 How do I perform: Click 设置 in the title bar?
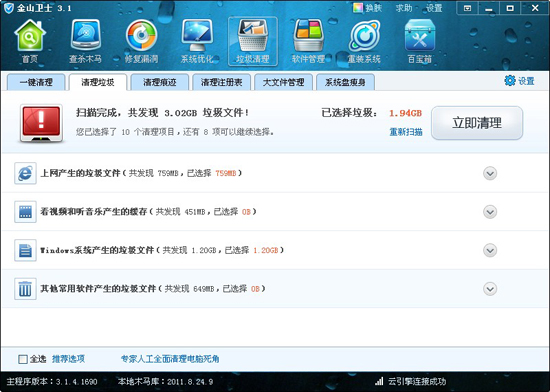point(434,8)
